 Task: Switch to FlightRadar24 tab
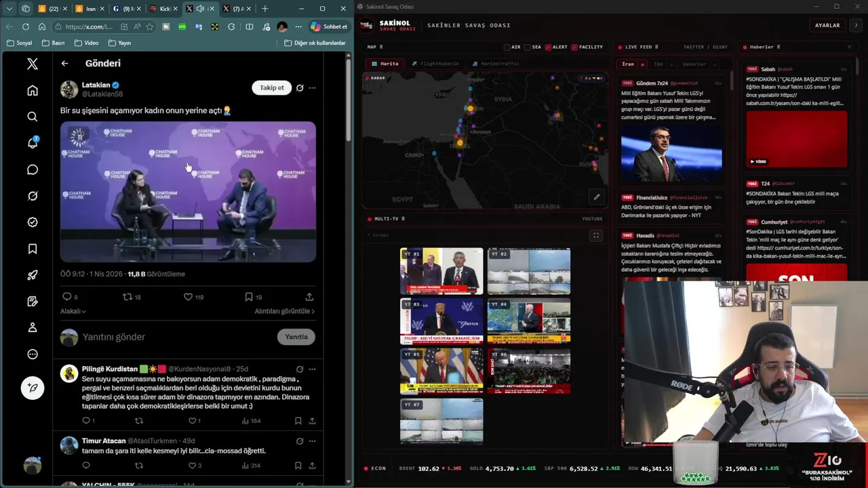435,64
